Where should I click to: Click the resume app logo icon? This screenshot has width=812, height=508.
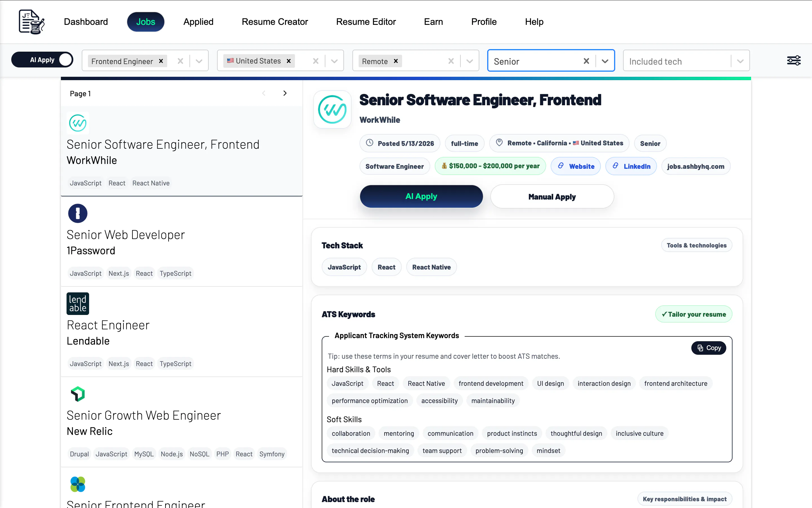pos(32,22)
